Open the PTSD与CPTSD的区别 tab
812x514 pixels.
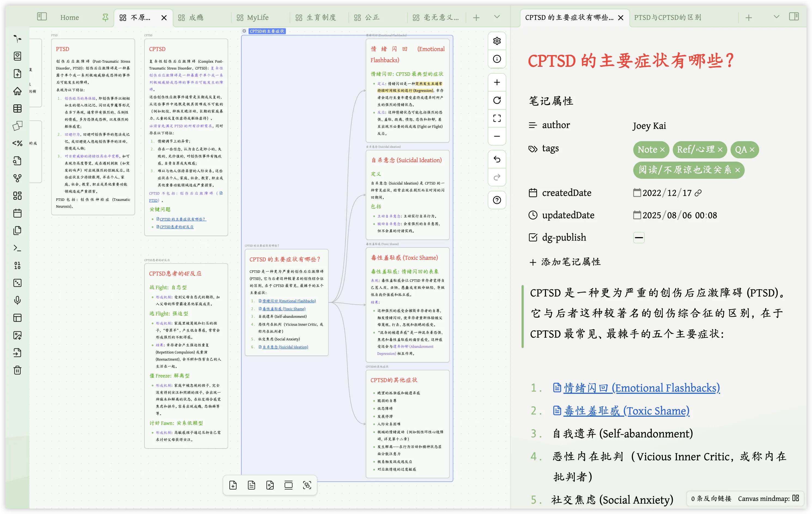click(x=668, y=17)
